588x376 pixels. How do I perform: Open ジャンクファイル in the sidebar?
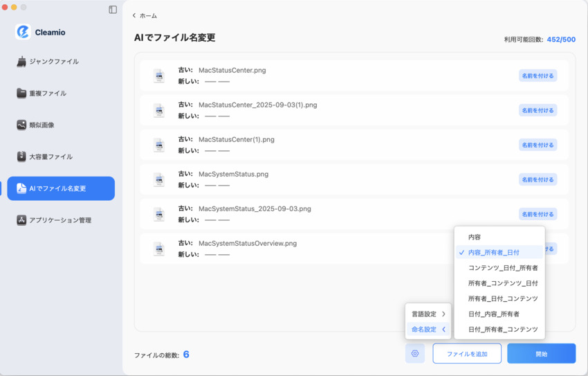point(61,62)
